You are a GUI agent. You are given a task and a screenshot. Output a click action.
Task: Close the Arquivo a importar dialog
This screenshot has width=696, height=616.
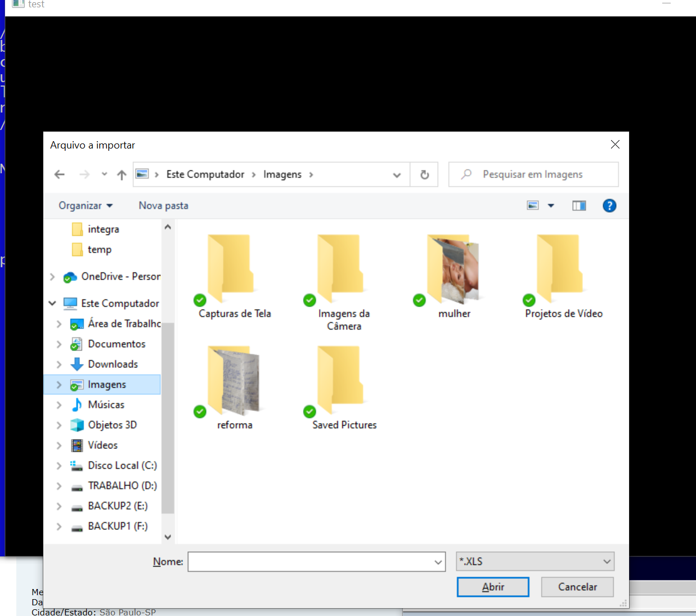pos(615,145)
